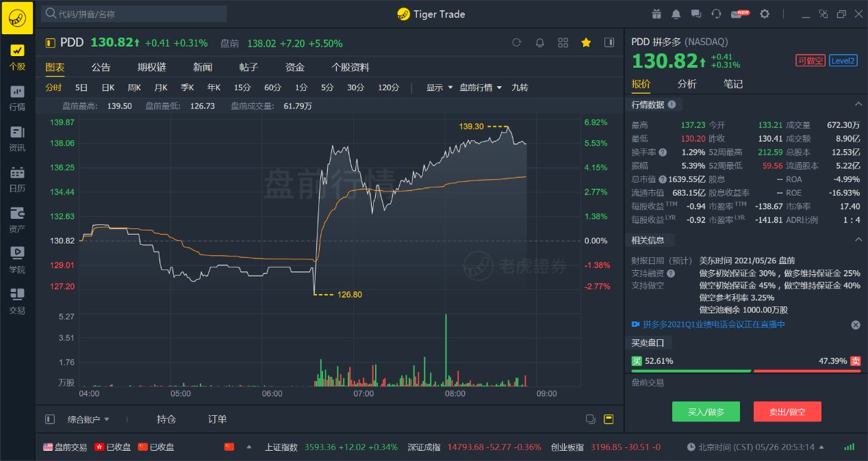The image size is (868, 461).
Task: Click the 可做空 badge
Action: tap(810, 60)
